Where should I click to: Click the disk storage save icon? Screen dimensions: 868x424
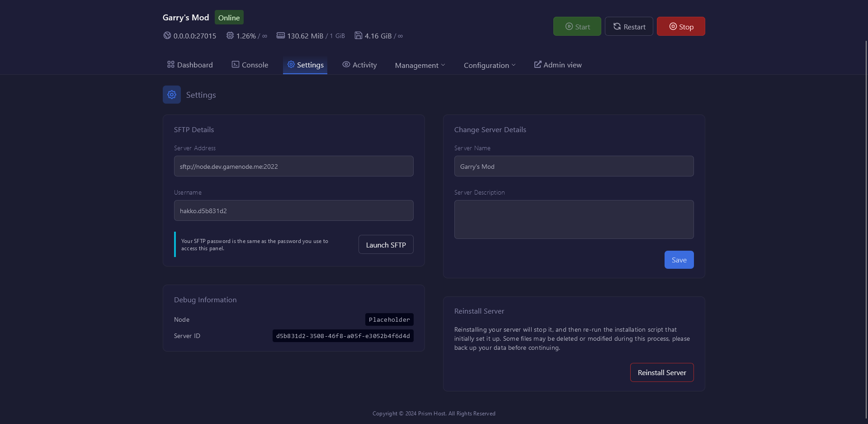358,35
